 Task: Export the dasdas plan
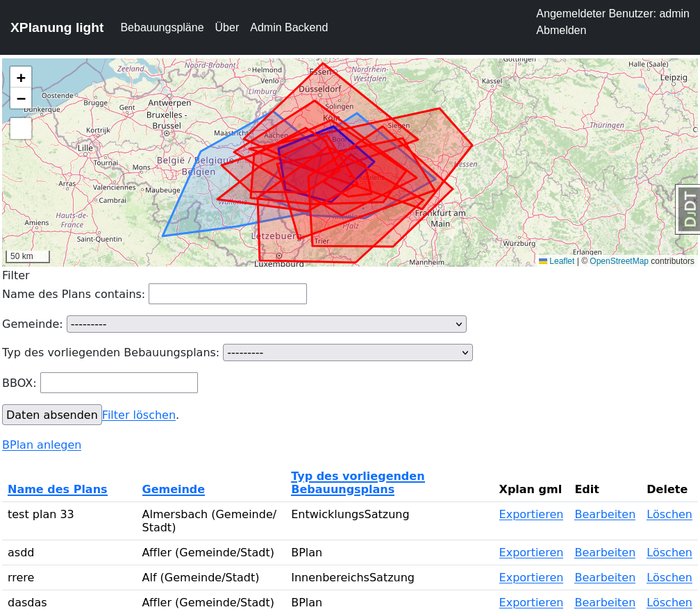(x=531, y=603)
